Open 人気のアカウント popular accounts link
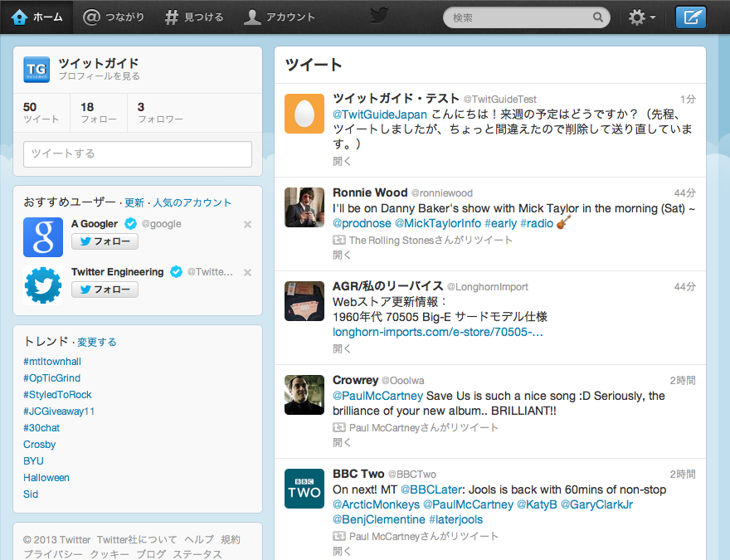The image size is (730, 560). 192,202
